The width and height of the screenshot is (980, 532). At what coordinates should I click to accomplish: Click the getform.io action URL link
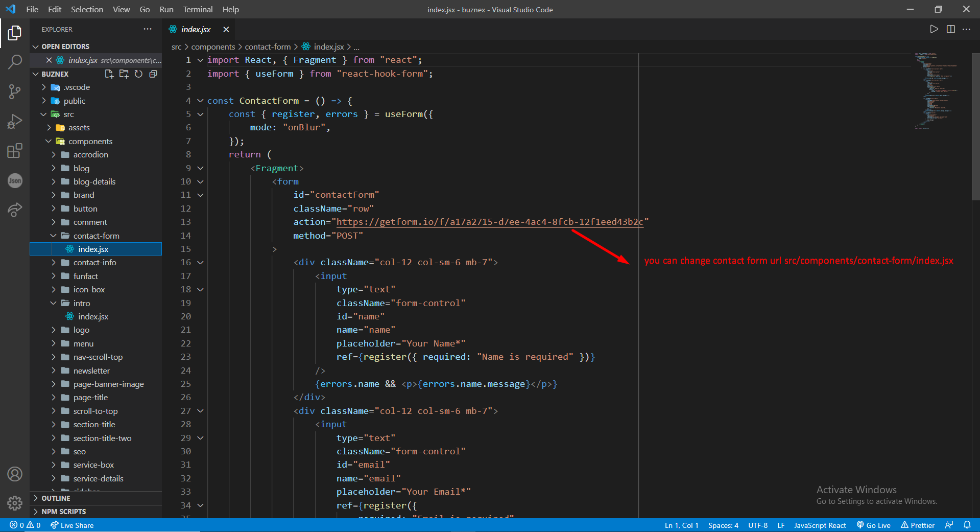click(490, 222)
